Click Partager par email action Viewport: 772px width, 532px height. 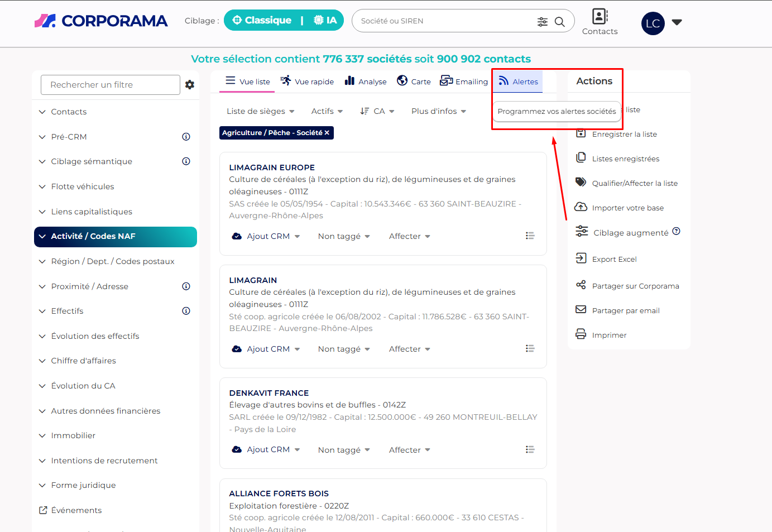(625, 310)
